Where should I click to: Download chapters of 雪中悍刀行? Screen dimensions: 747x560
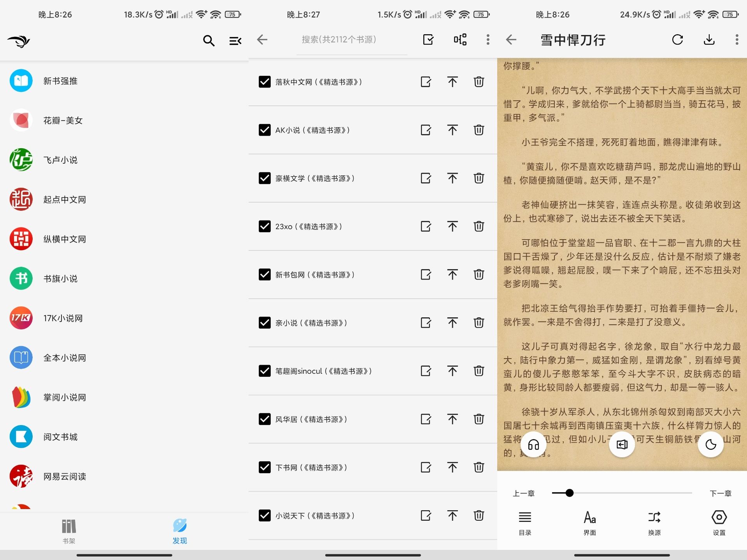[709, 40]
